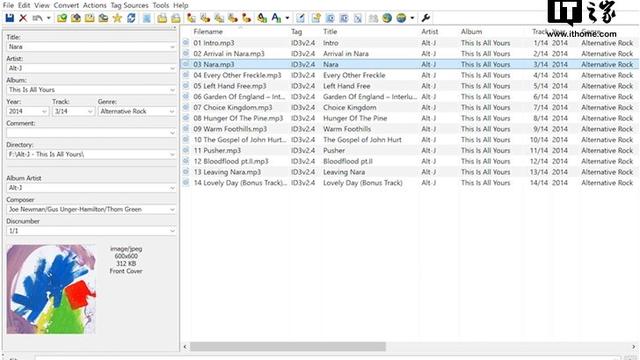Click file icon beside 01 Intro.mp3

186,42
